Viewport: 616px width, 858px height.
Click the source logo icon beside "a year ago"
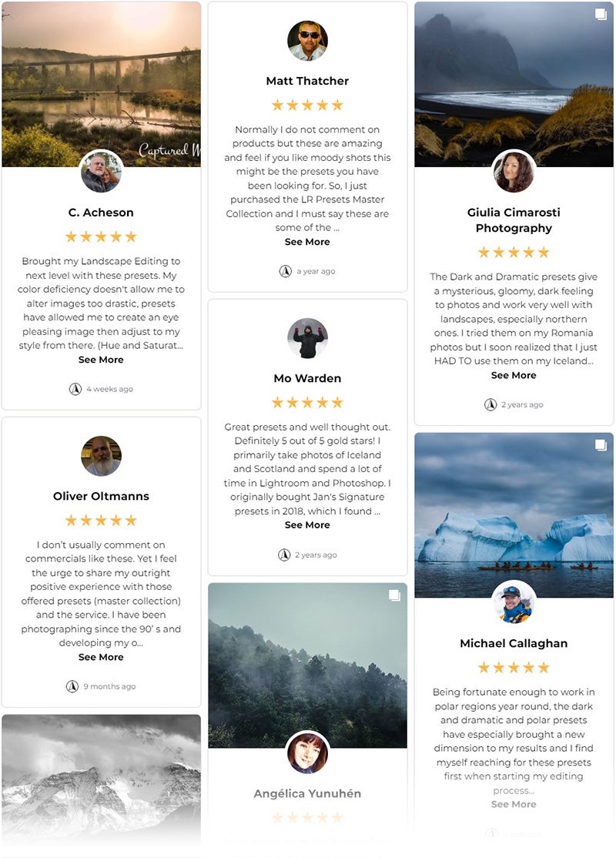(286, 271)
